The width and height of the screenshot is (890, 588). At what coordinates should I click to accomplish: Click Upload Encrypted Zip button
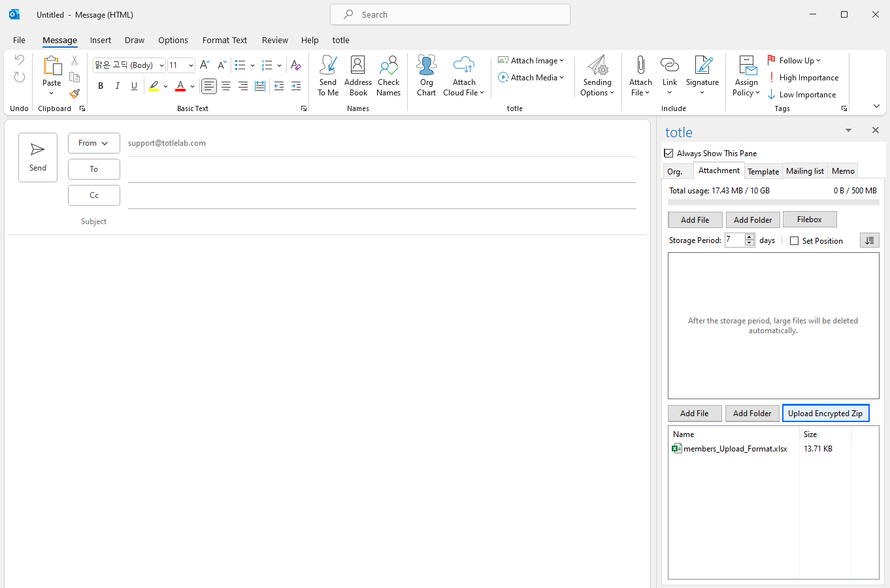[x=825, y=413]
